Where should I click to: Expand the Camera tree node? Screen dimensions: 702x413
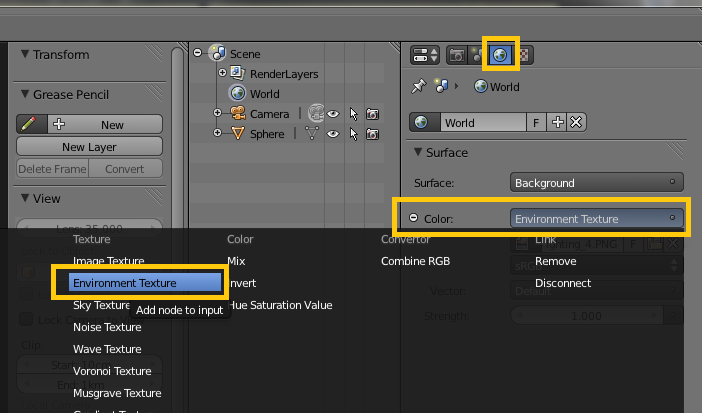click(217, 112)
